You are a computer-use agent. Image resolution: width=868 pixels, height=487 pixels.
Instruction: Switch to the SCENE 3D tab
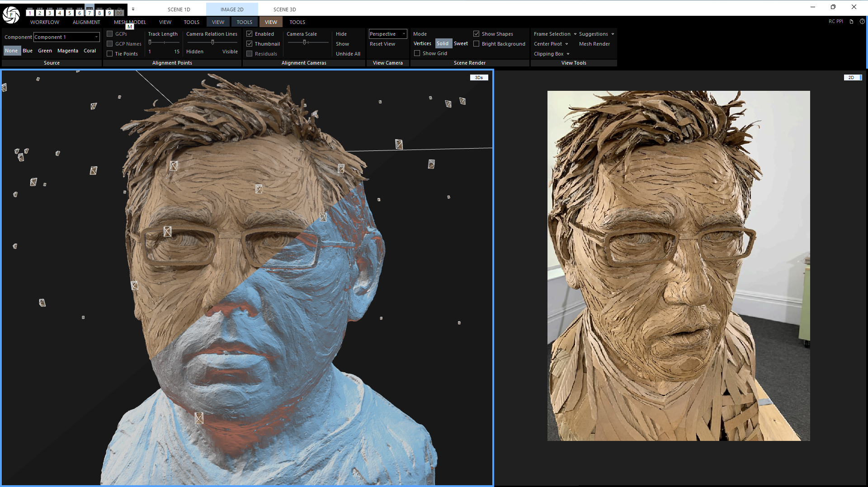pyautogui.click(x=284, y=9)
